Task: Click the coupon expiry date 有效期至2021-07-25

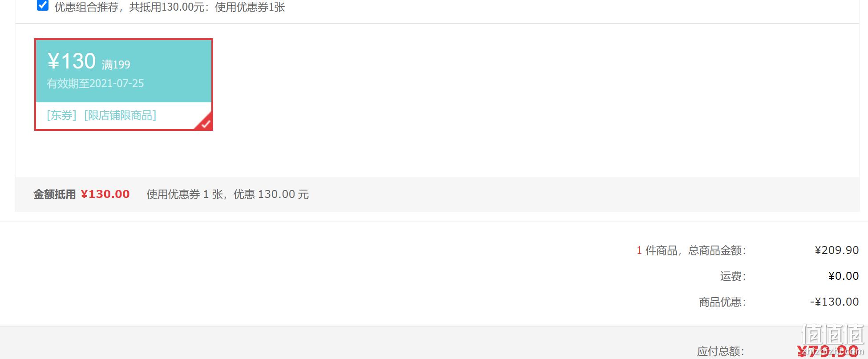Action: [95, 84]
